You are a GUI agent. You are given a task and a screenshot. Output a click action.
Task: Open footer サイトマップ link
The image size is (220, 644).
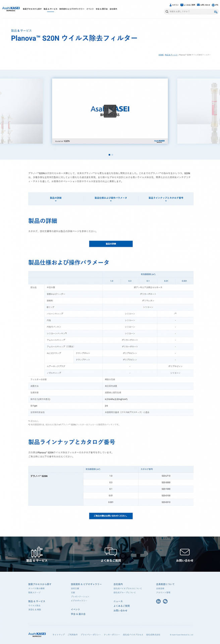(59, 635)
